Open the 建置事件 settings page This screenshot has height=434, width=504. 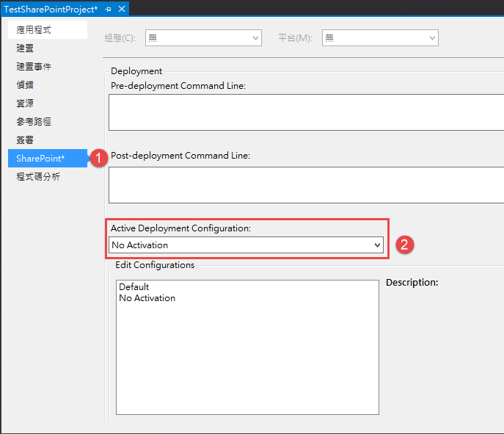coord(48,67)
